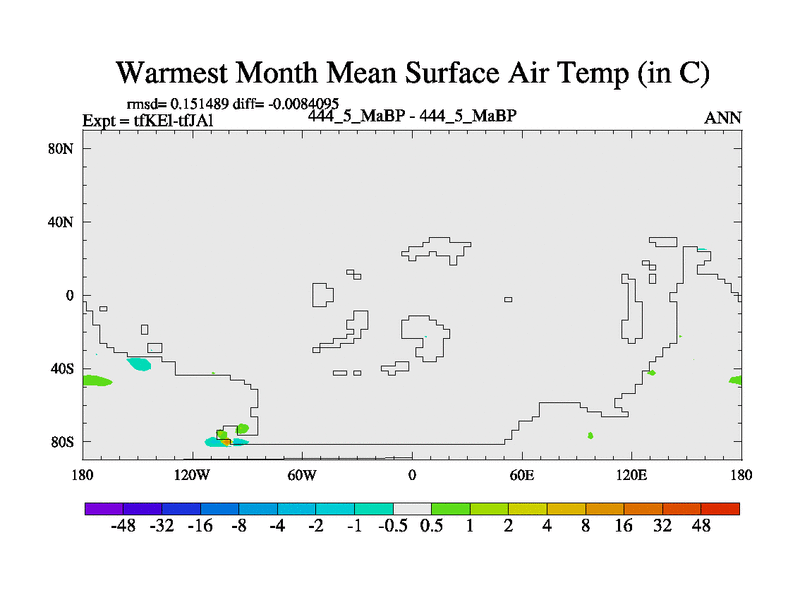Click the 'Expt = tfKEl-tfJAl' label
The image size is (800, 600).
148,120
